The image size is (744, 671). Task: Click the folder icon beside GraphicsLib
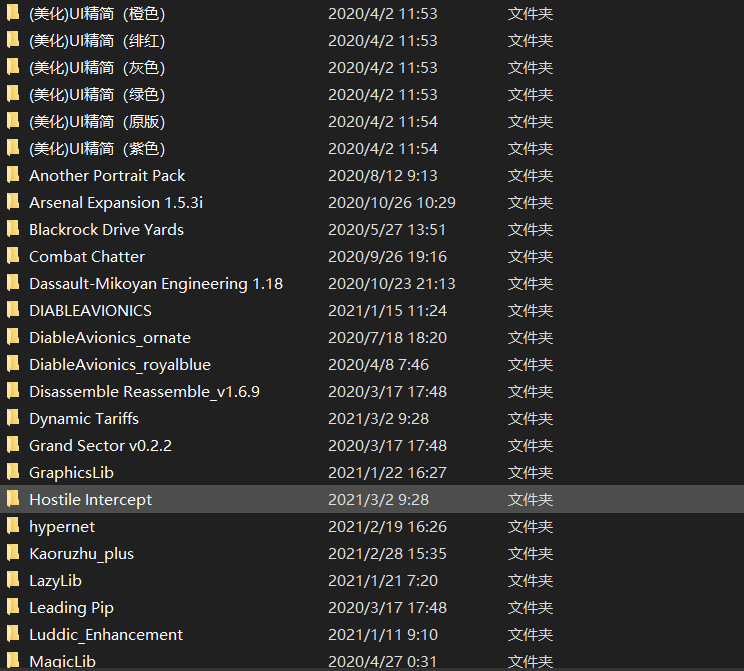click(13, 472)
